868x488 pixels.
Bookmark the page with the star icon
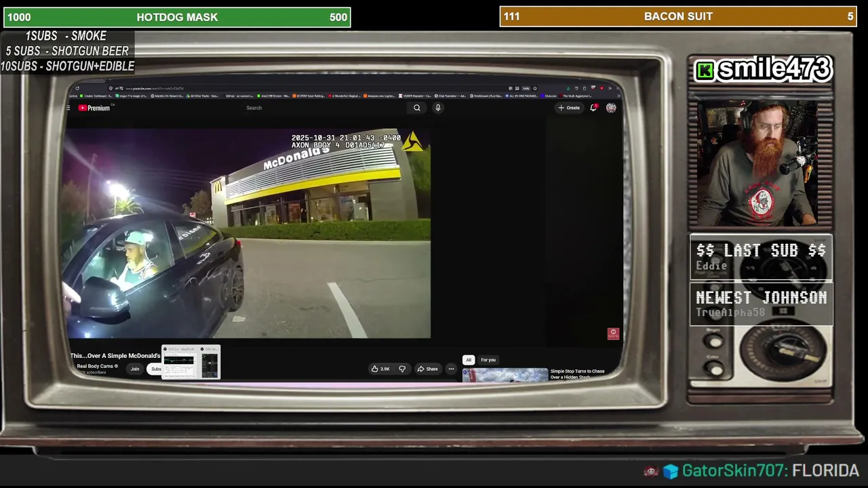coord(535,88)
